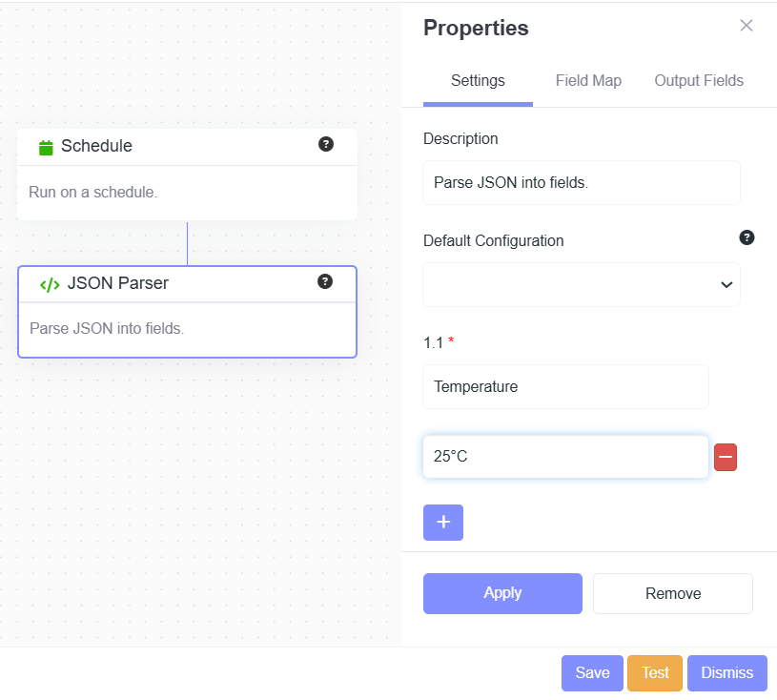Open the Field Map tab

[x=588, y=81]
